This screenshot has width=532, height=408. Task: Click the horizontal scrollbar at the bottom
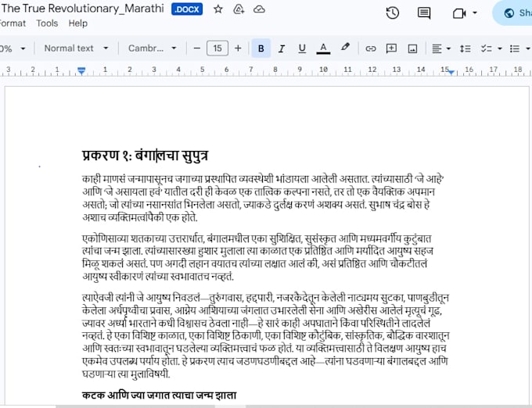[x=231, y=406]
